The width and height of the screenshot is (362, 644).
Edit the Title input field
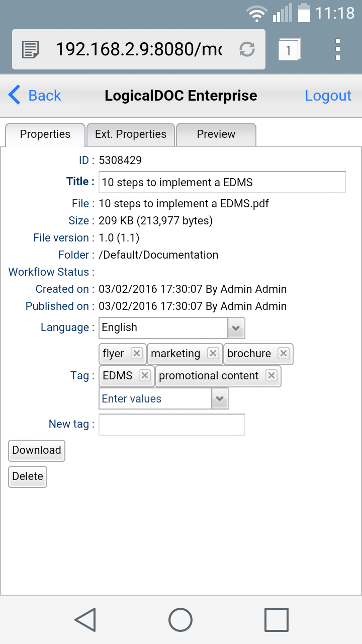tap(222, 182)
